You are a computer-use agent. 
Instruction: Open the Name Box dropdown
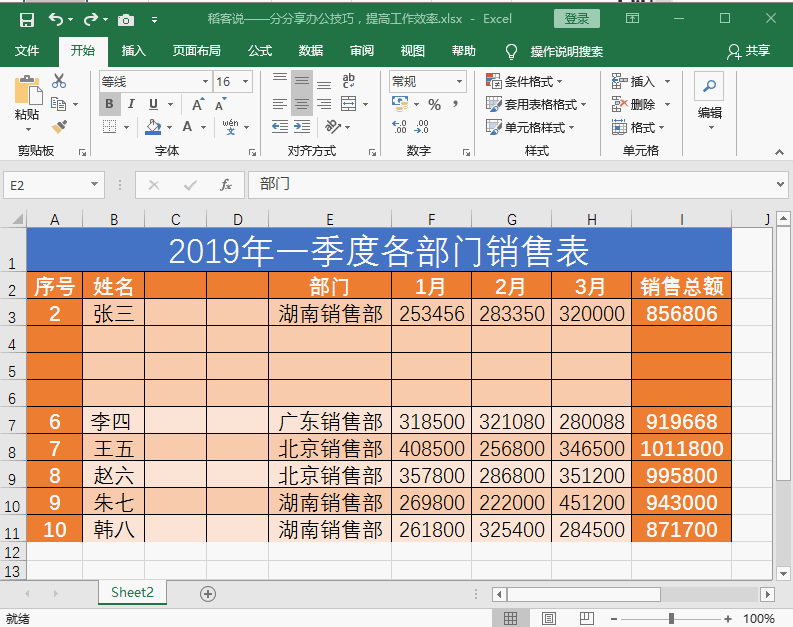click(x=94, y=185)
